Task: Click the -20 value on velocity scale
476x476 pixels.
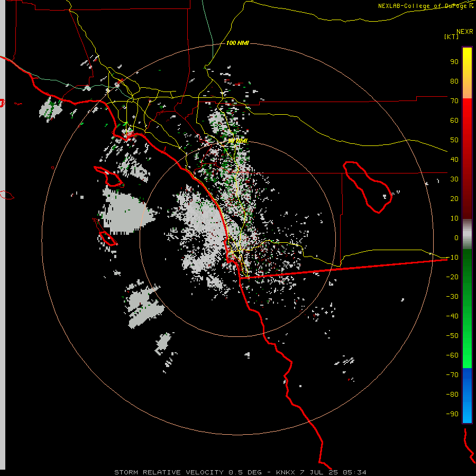Action: click(x=452, y=277)
